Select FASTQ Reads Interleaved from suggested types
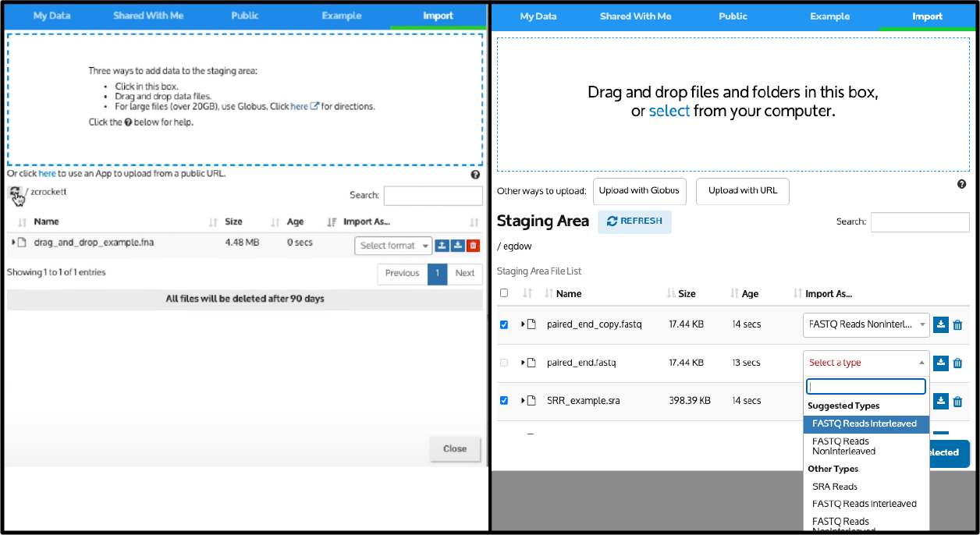Screen dimensions: 980x535 (x=866, y=423)
